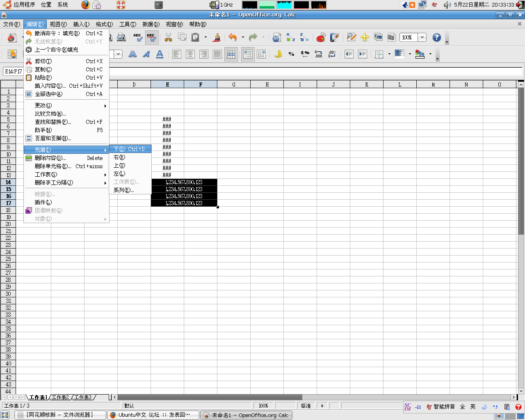
Task: Toggle Underline formatting
Action: coord(160,54)
